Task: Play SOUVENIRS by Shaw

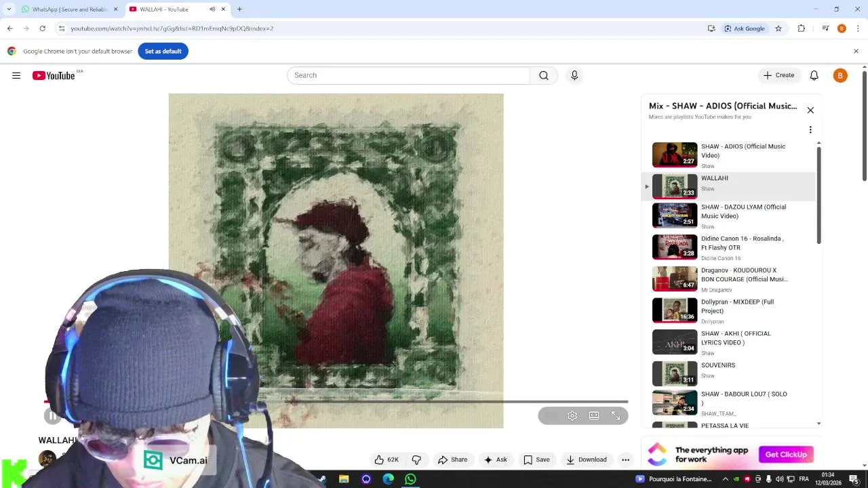Action: coord(729,373)
